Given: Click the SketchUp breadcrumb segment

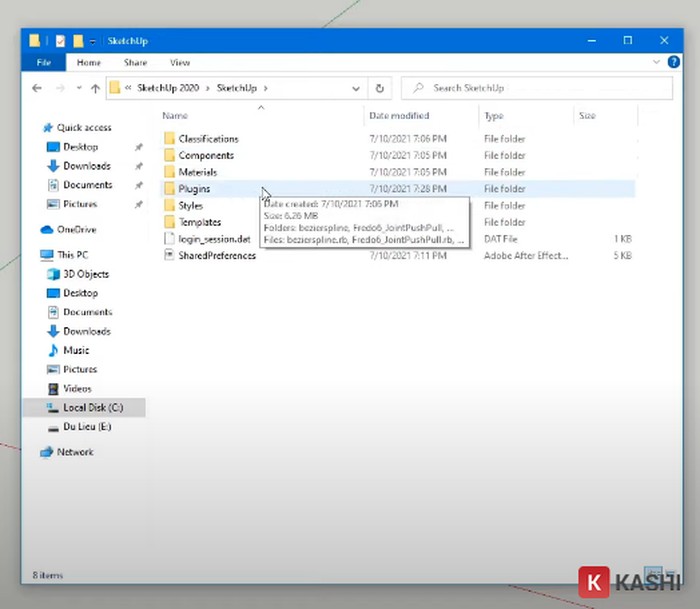Looking at the screenshot, I should point(237,88).
